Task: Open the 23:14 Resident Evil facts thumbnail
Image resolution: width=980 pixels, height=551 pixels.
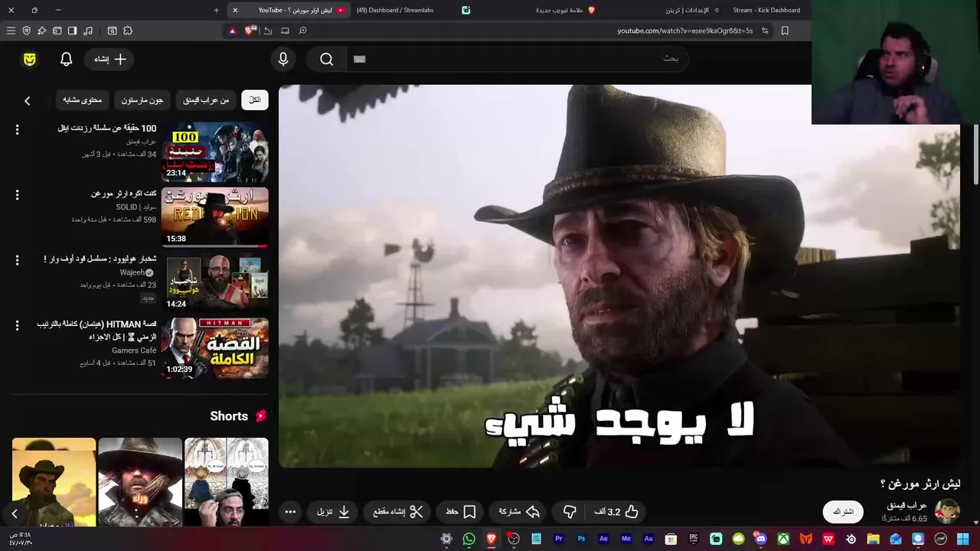Action: (215, 152)
